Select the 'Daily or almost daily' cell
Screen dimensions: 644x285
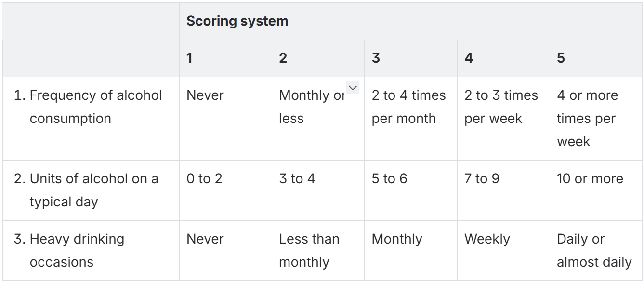pyautogui.click(x=594, y=250)
